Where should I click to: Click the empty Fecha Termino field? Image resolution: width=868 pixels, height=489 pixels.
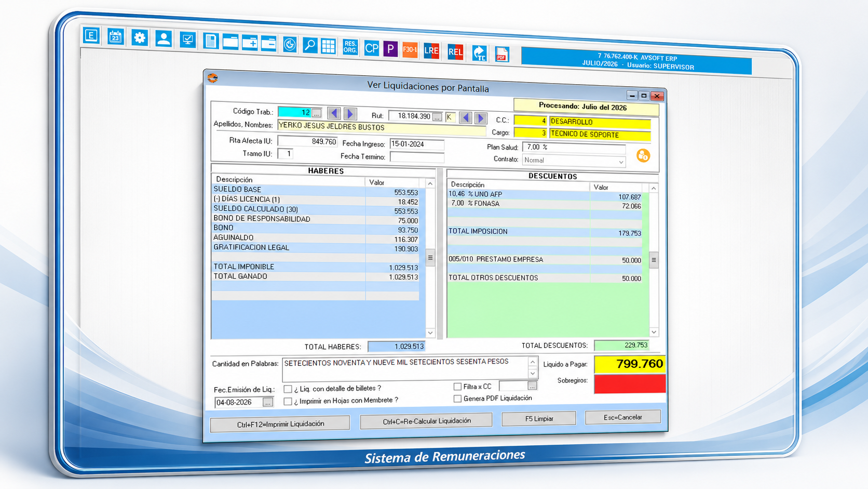click(x=417, y=157)
